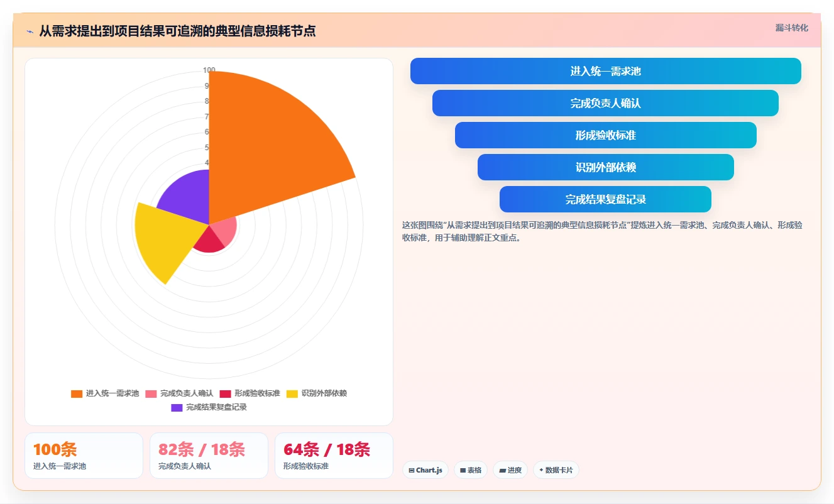Click the 进度 tag chip
Viewport: 834px width, 504px height.
[510, 470]
